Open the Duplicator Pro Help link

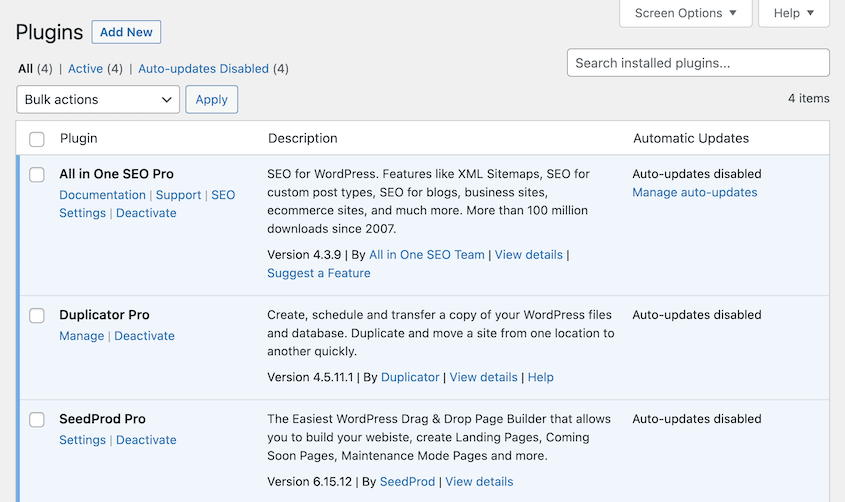tap(541, 378)
